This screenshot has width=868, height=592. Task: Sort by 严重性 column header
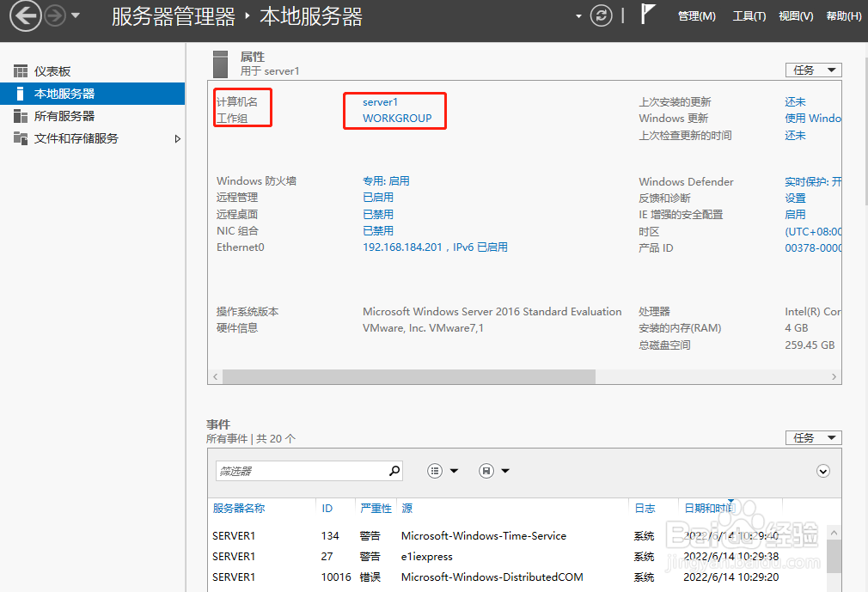coord(376,509)
